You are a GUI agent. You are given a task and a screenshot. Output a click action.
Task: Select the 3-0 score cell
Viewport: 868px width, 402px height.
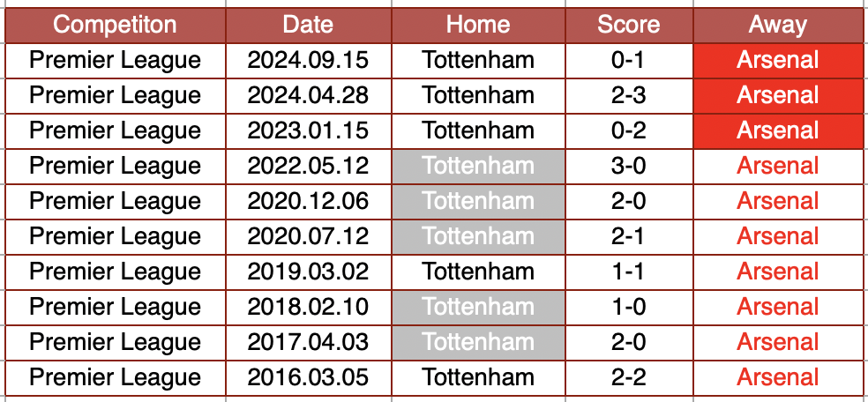(628, 166)
